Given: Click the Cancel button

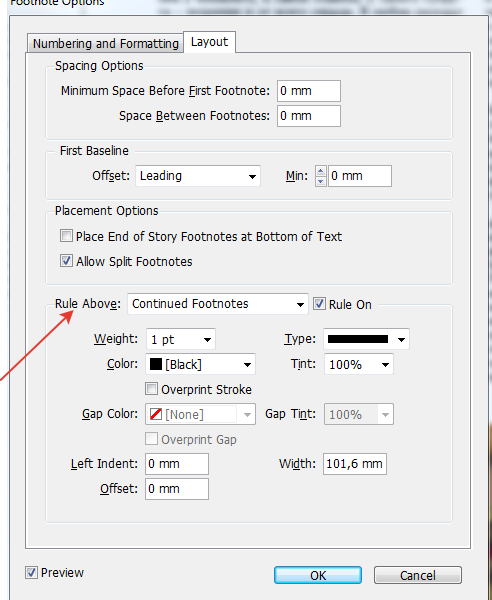Looking at the screenshot, I should click(x=418, y=575).
